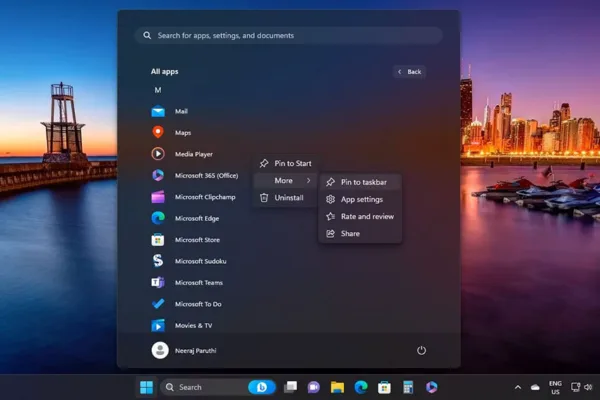
Task: Open the Chat app on the taskbar
Action: (x=313, y=387)
